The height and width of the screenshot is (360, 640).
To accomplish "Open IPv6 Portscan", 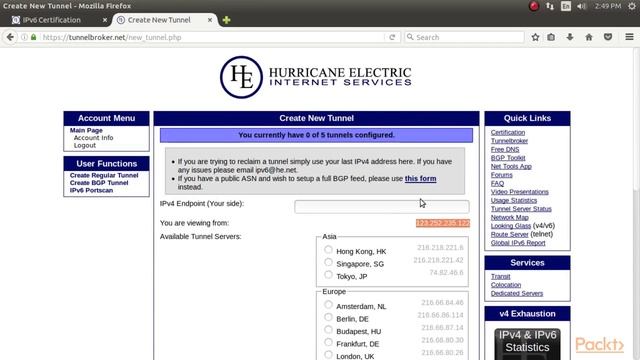I will pos(91,190).
